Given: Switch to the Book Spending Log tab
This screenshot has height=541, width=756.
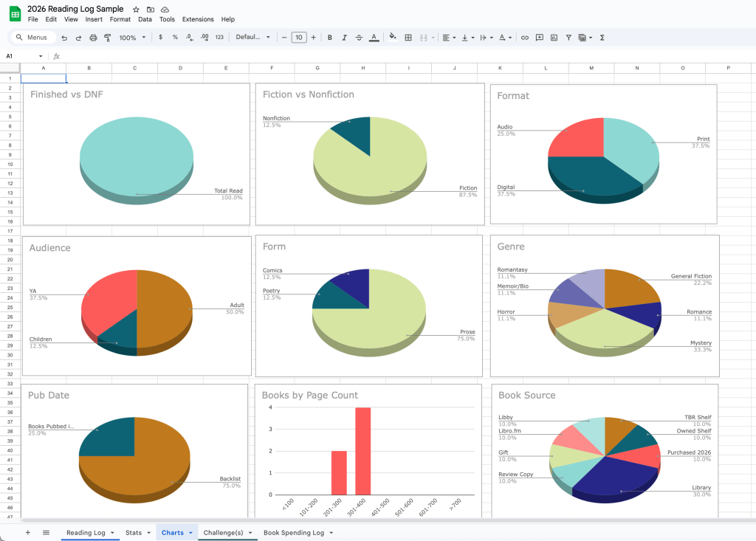Looking at the screenshot, I should (x=293, y=533).
